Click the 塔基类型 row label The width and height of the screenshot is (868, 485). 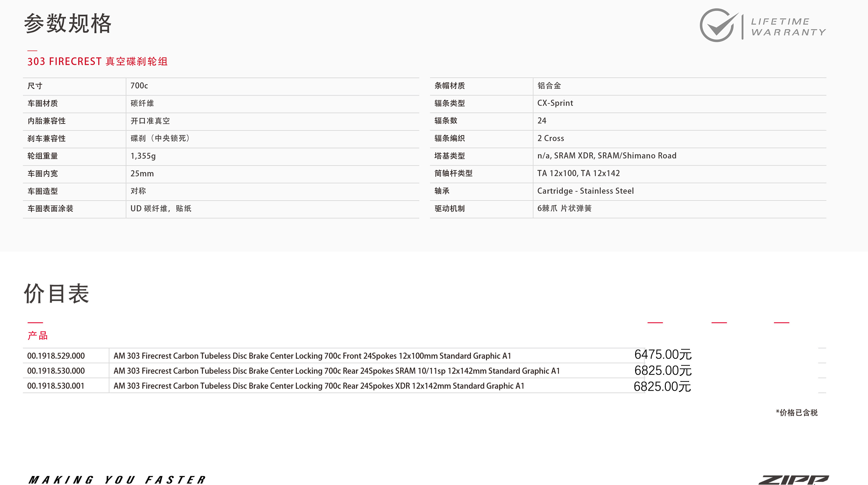coord(449,156)
